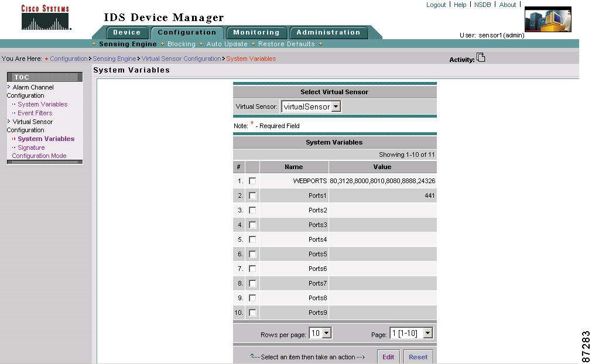The height and width of the screenshot is (364, 592).
Task: Open the Activity log icon
Action: click(x=481, y=58)
